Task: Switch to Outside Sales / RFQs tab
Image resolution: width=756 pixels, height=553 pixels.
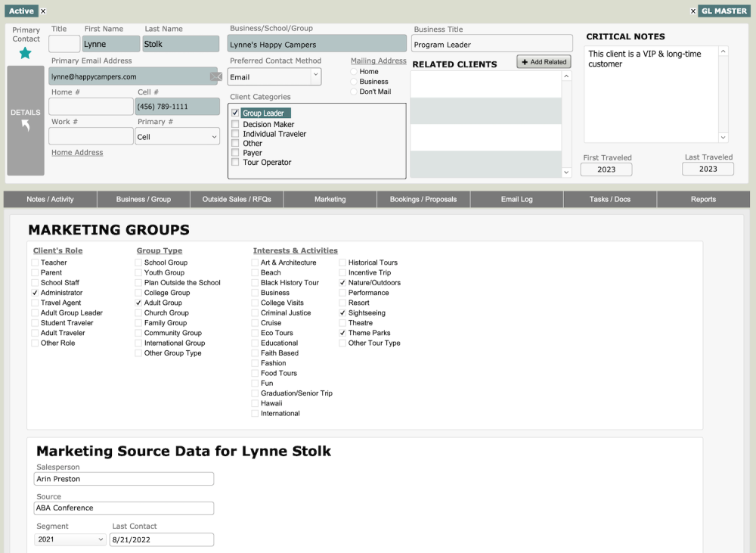Action: coord(237,199)
